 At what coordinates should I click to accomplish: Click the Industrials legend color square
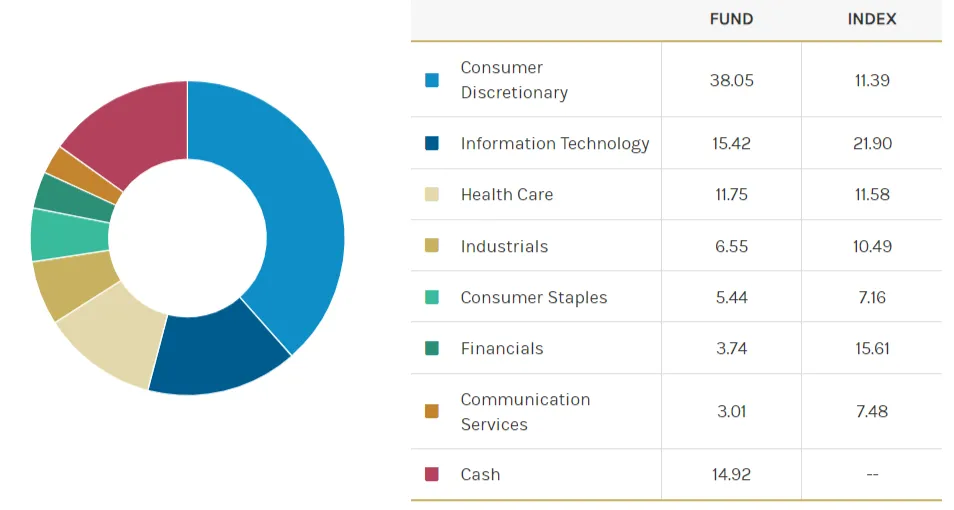432,246
